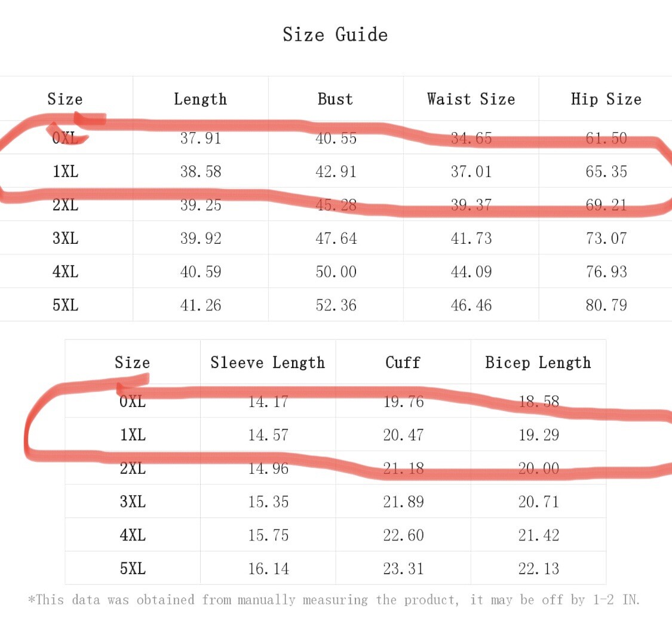Select the 5XL label in bottom table
The width and height of the screenshot is (672, 628).
tap(133, 568)
